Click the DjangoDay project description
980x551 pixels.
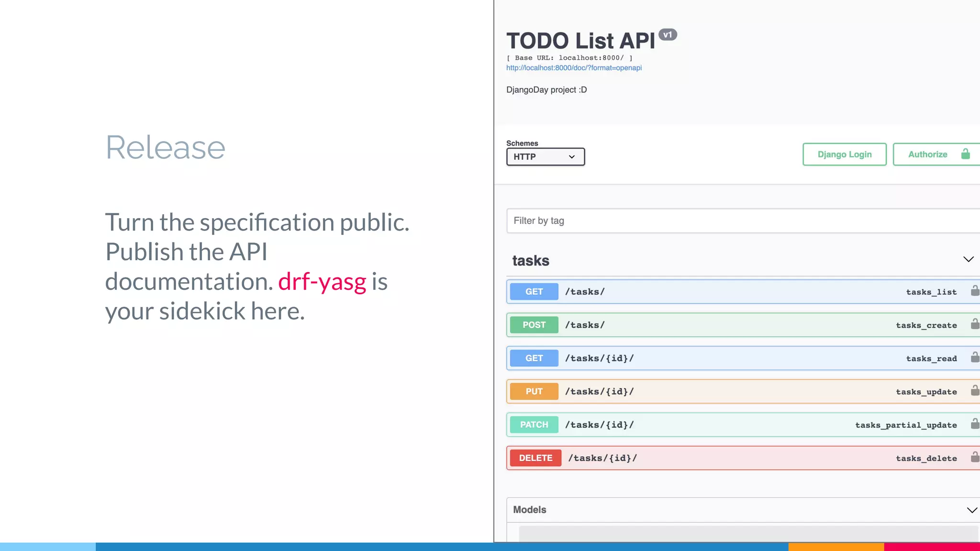pos(546,90)
